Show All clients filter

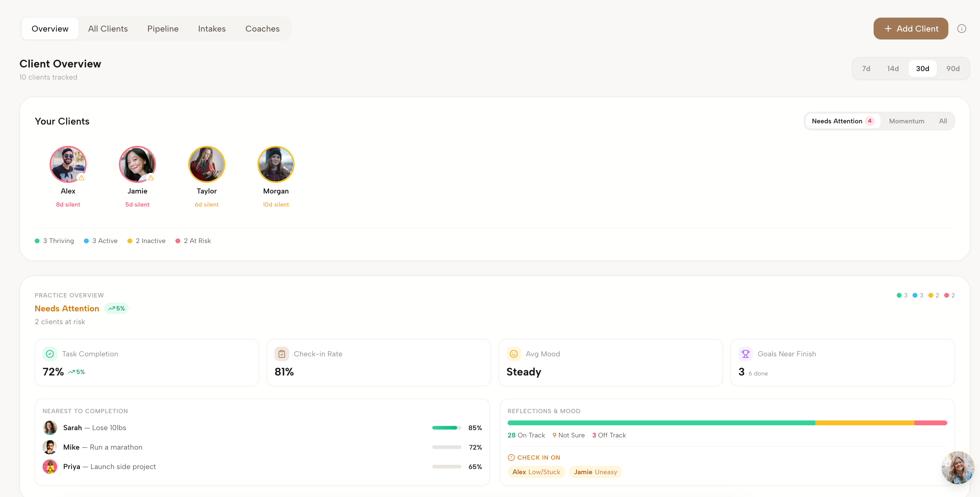pyautogui.click(x=943, y=121)
